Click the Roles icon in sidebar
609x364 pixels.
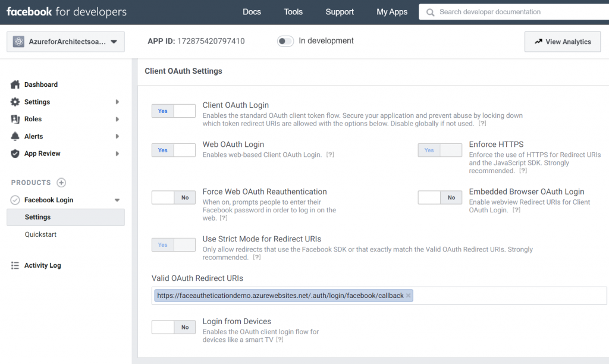(x=15, y=119)
